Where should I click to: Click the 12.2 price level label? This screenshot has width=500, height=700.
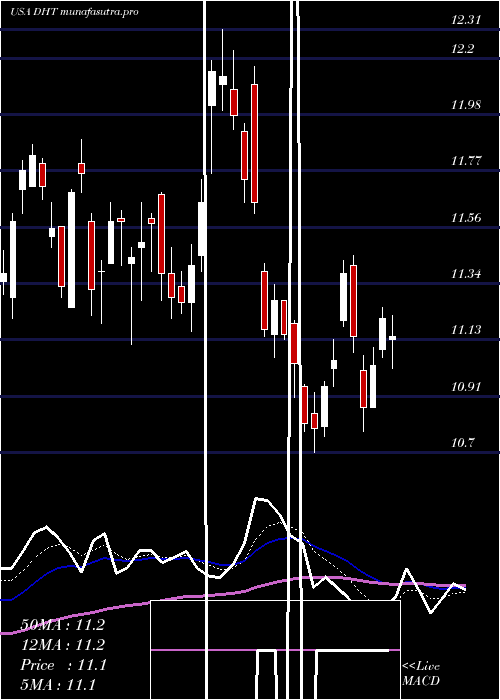[462, 49]
